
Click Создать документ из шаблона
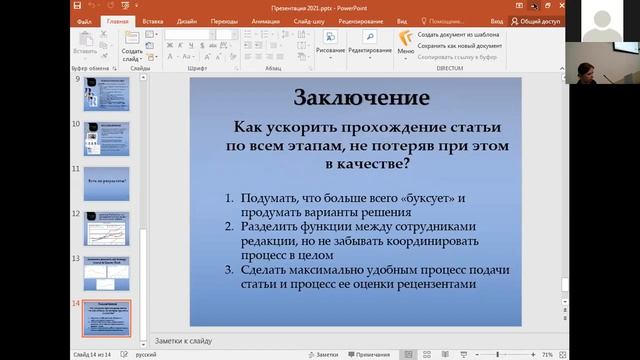coord(458,35)
